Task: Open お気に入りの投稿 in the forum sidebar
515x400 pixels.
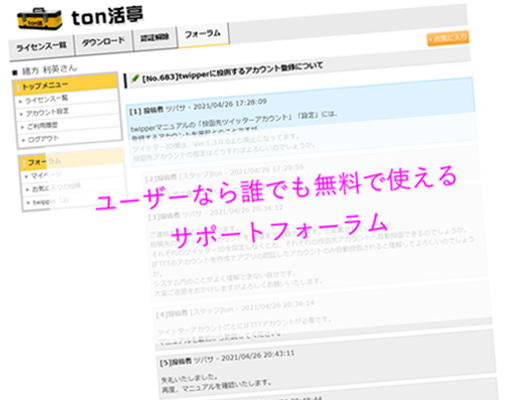Action: click(56, 187)
